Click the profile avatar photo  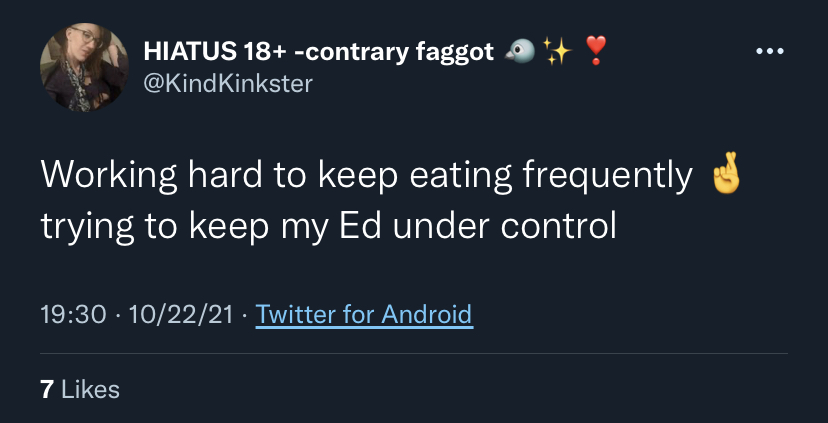(84, 67)
